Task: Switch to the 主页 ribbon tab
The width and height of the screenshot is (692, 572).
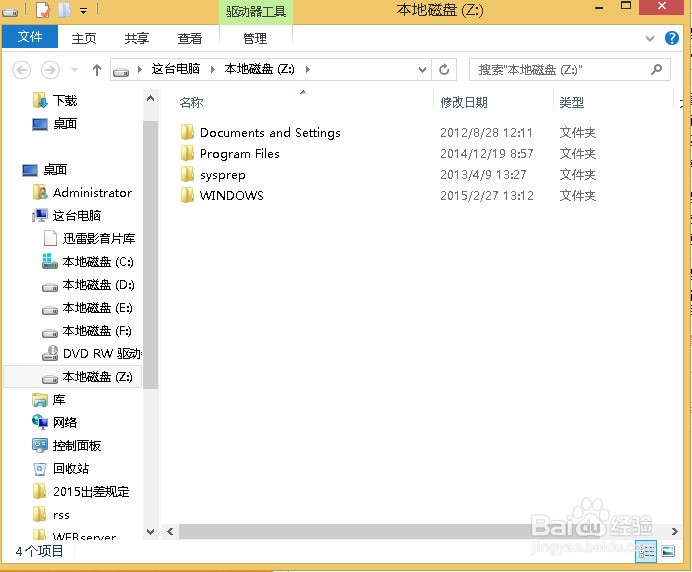Action: pos(84,38)
